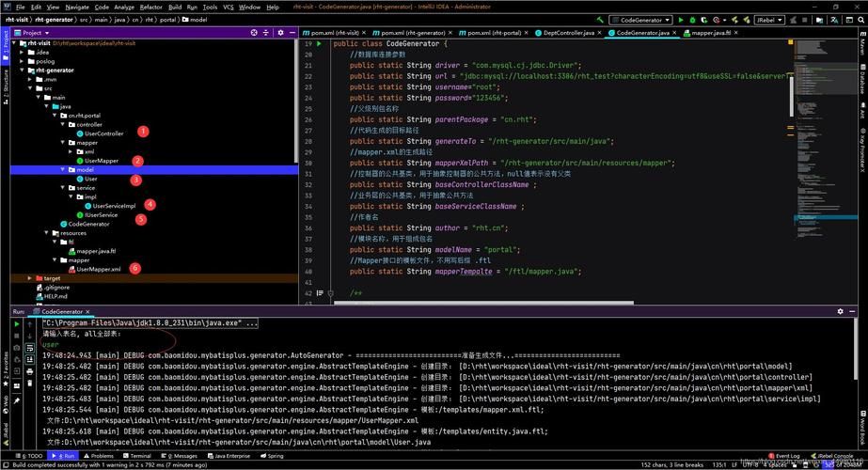Viewport: 868px width, 470px height.
Task: Open search everywhere magnifier icon
Action: 859,19
